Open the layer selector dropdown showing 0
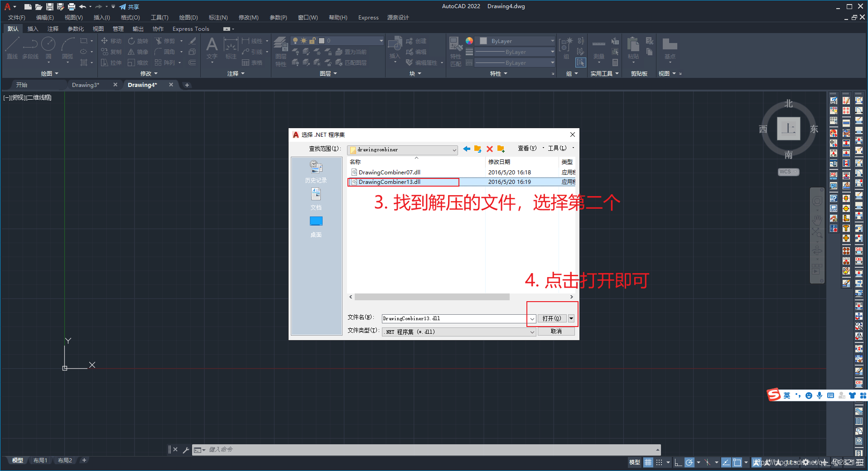Viewport: 868px width, 471px height. point(337,41)
